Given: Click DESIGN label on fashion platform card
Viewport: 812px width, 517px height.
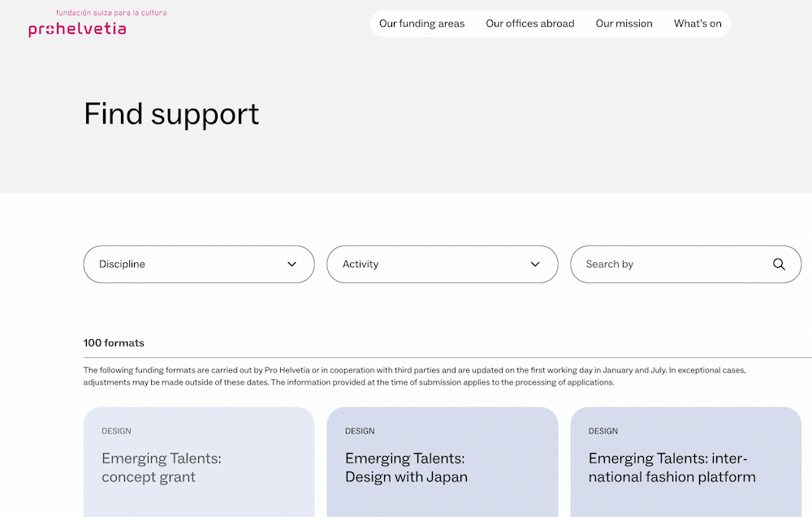Looking at the screenshot, I should (x=603, y=431).
